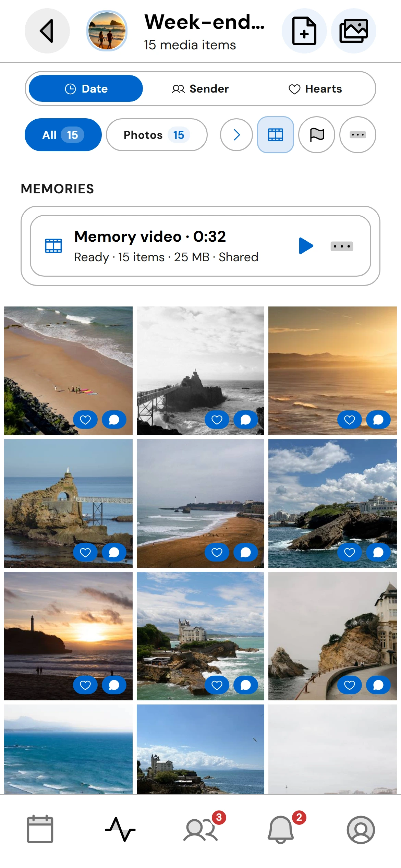Image resolution: width=401 pixels, height=868 pixels.
Task: Open the cliffside path and tower photo
Action: 332,636
